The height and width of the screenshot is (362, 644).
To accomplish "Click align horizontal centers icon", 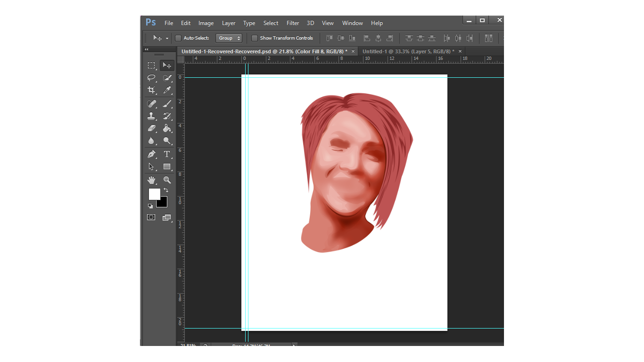I will click(x=378, y=38).
